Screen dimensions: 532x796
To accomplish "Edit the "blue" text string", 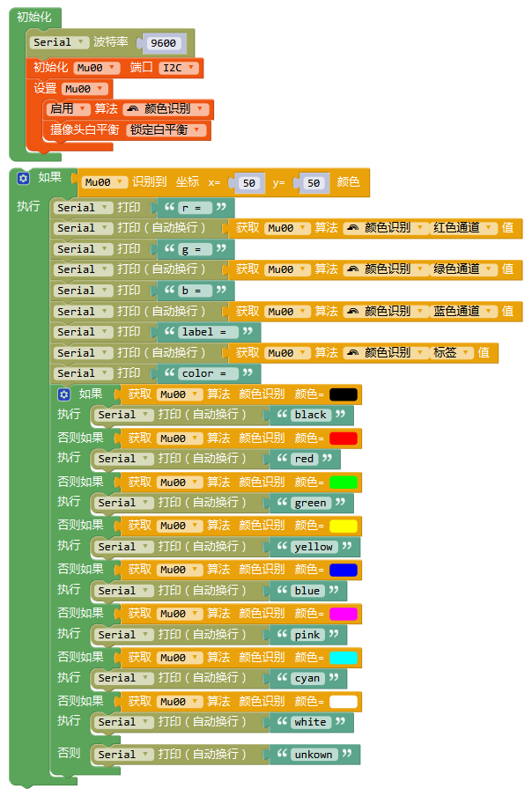I will tap(307, 591).
